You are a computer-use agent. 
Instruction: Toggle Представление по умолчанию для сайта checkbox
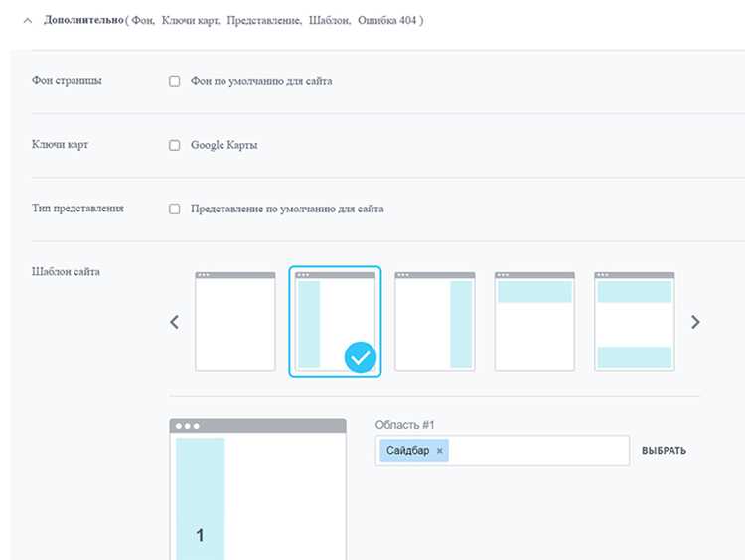tap(175, 209)
